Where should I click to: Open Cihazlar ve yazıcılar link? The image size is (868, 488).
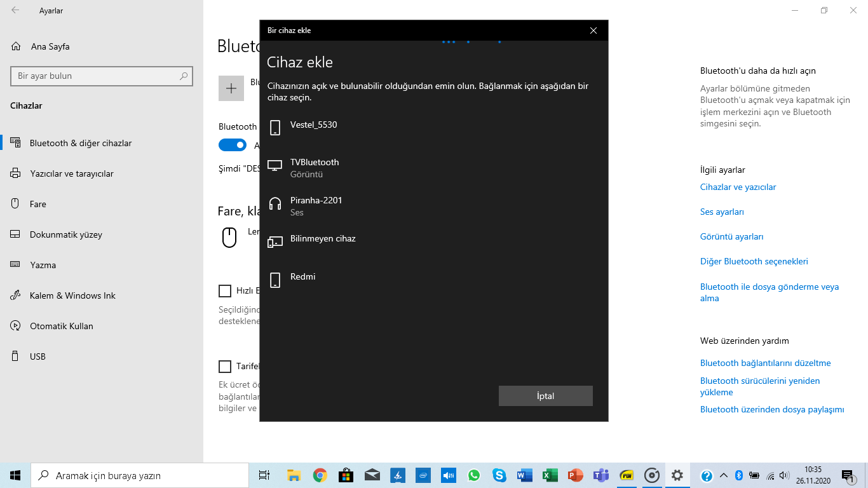738,187
